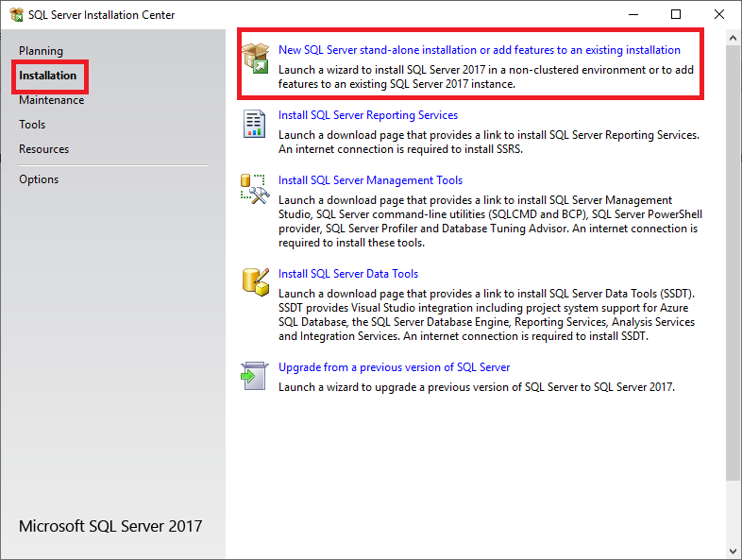Click the 'Microsoft SQL Server 2017' label

(x=110, y=526)
